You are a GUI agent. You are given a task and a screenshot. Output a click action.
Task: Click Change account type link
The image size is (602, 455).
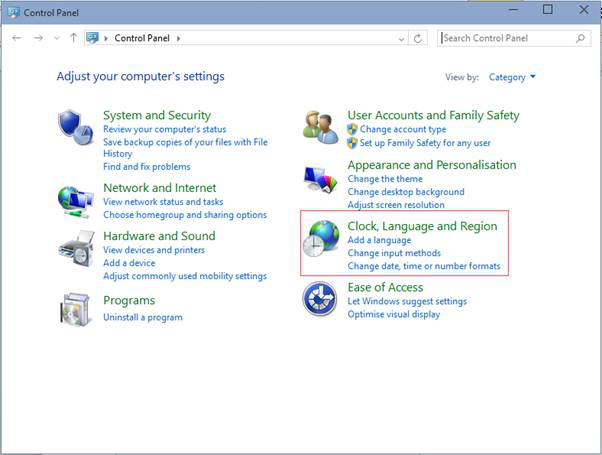[403, 129]
